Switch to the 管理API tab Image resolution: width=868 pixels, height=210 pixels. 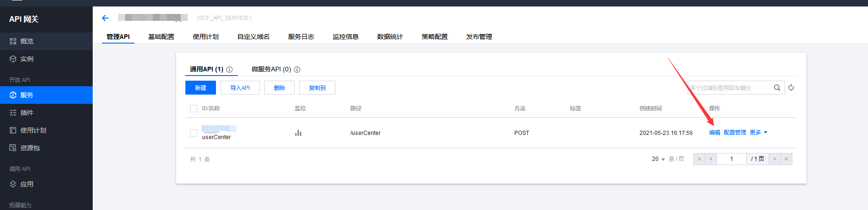tap(118, 37)
